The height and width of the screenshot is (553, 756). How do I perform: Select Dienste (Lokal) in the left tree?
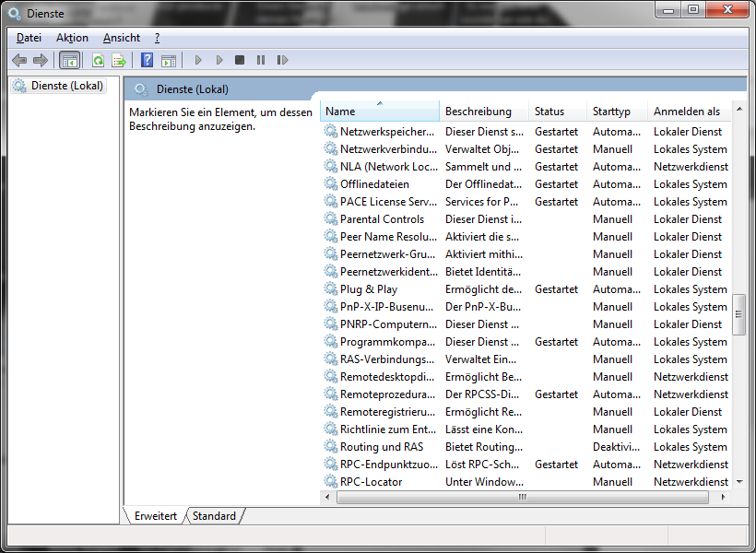click(x=67, y=86)
